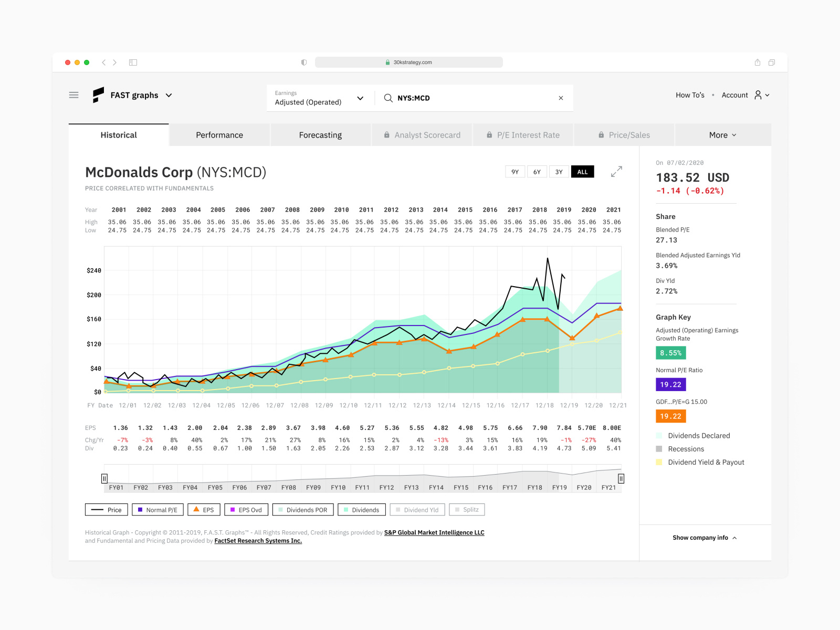
Task: Click the search magnifier icon
Action: point(388,98)
